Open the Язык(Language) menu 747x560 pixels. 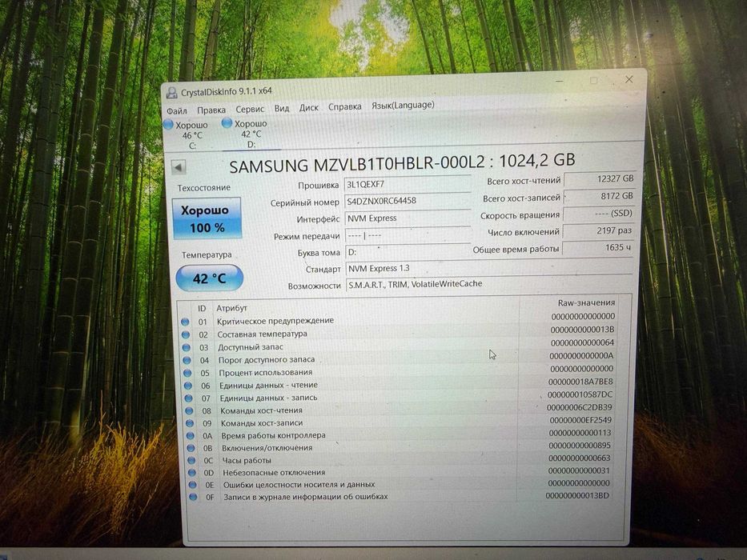403,106
